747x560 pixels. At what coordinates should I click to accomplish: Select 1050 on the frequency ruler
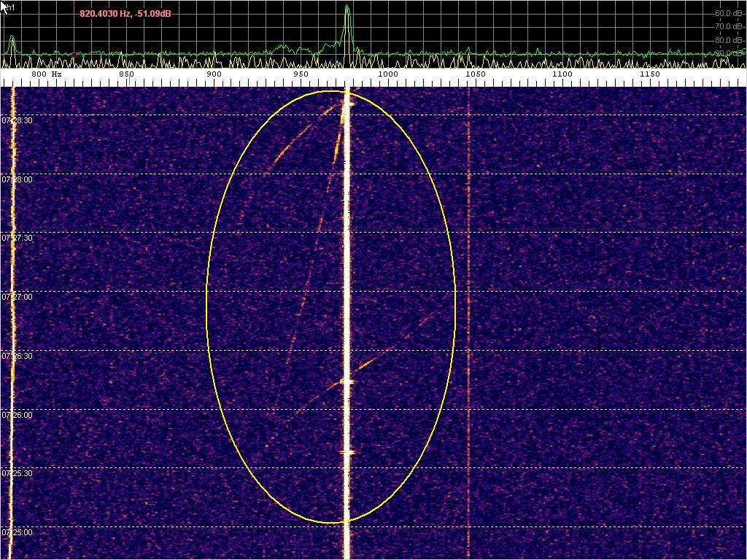point(475,74)
